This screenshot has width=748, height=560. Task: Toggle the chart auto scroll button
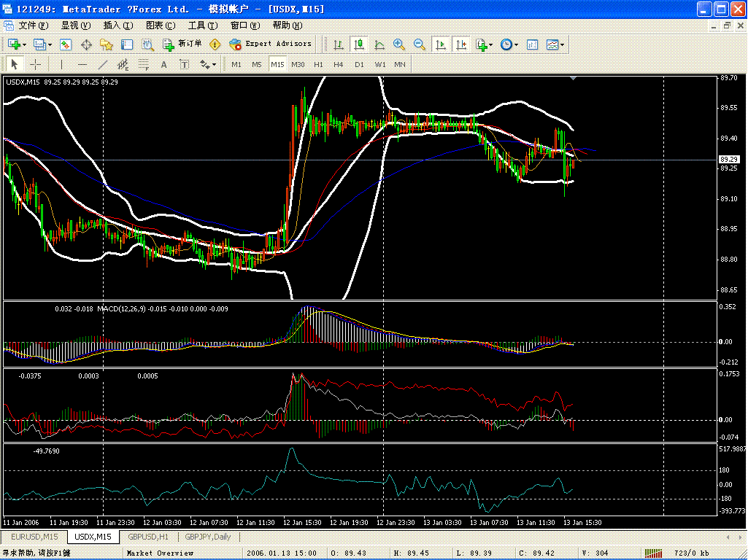pyautogui.click(x=440, y=44)
